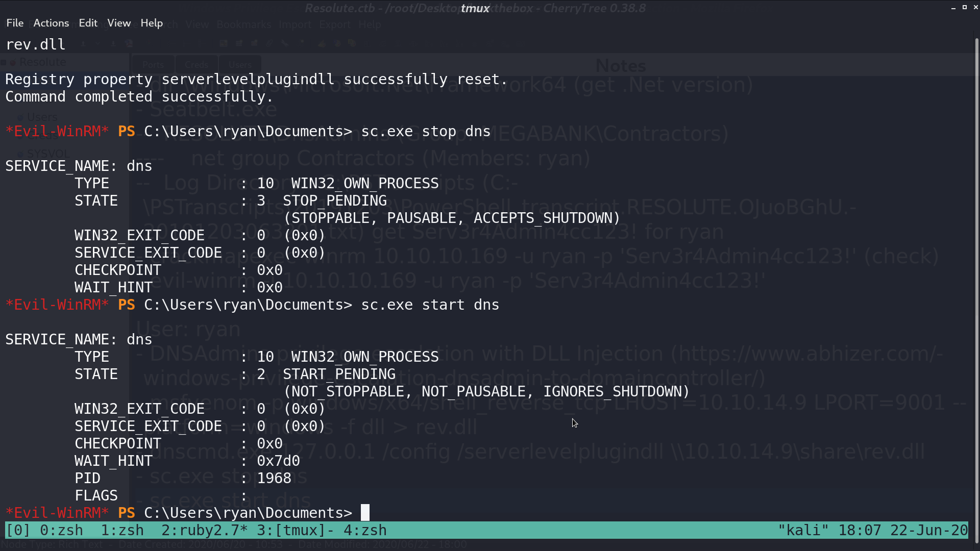The image size is (980, 551).
Task: Click the "sc.exe start dns" command text
Action: coord(430,305)
